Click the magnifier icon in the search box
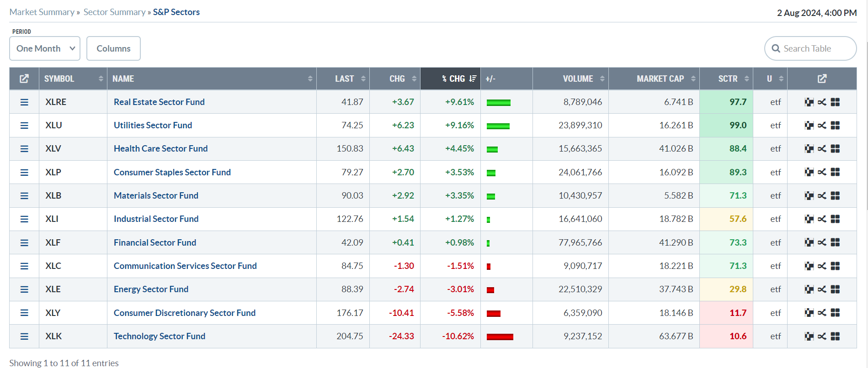868x368 pixels. coord(776,48)
